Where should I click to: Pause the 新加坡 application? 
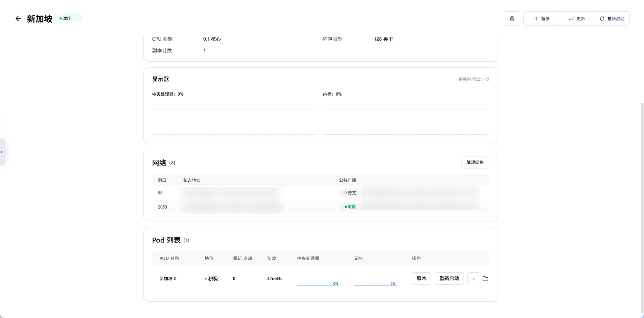pos(541,18)
